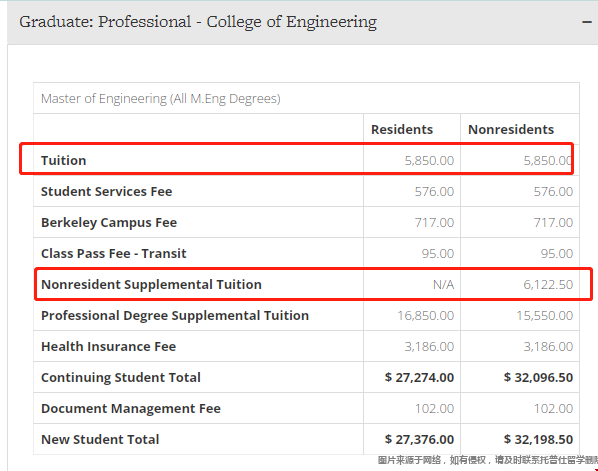Click the Berkeley Campus Fee label
598x471 pixels.
109,222
